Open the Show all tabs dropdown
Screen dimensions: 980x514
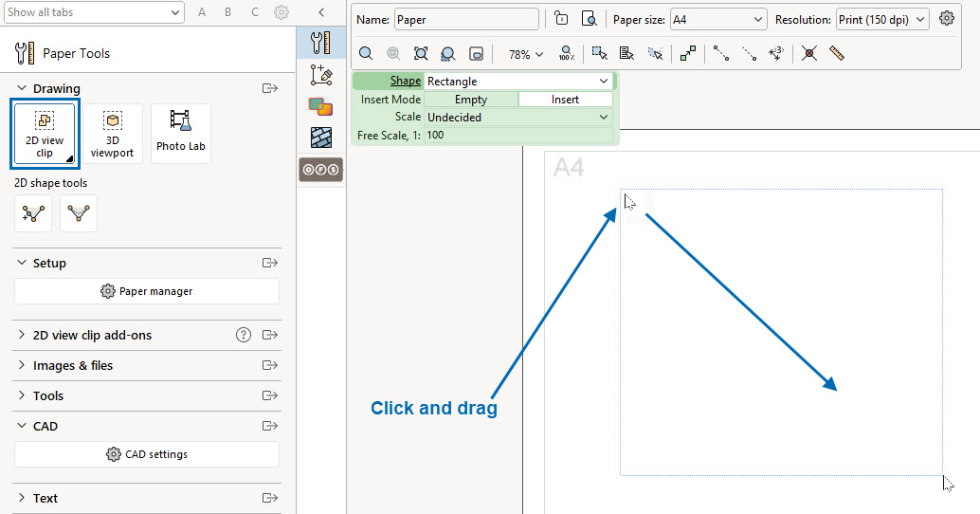click(x=95, y=12)
